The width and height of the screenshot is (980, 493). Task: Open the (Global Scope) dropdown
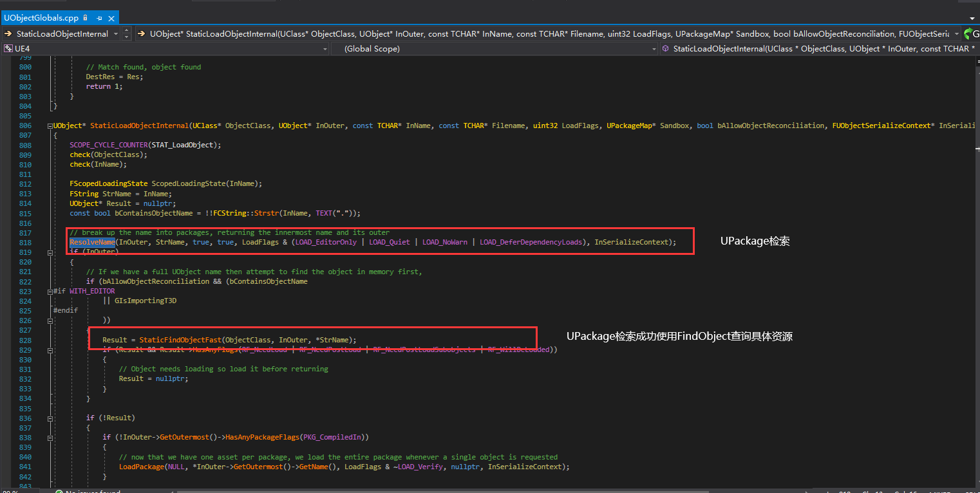653,48
